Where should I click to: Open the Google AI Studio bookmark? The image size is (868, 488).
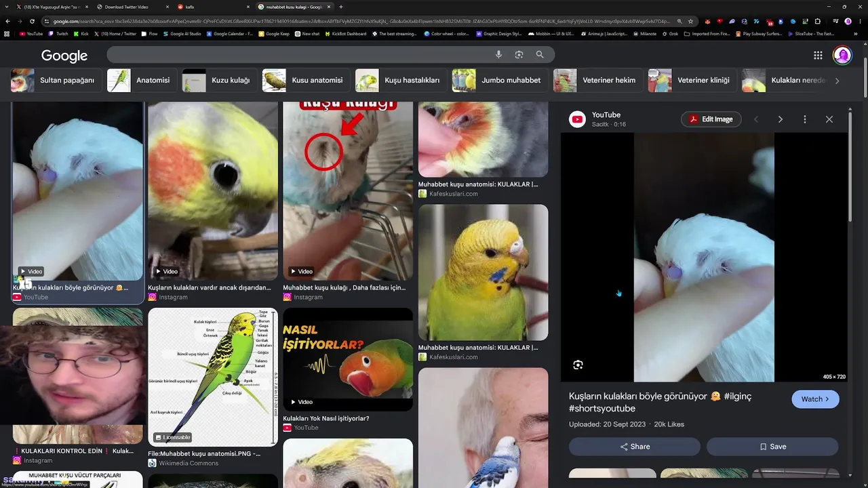click(182, 33)
